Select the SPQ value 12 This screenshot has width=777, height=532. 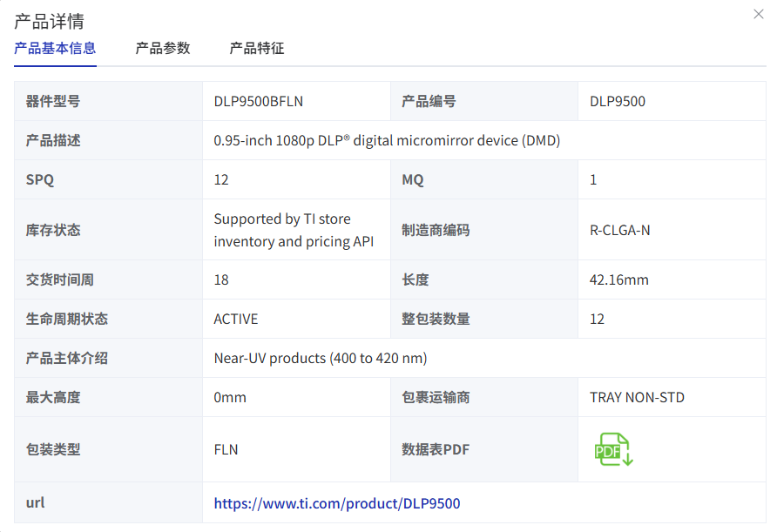coord(221,180)
